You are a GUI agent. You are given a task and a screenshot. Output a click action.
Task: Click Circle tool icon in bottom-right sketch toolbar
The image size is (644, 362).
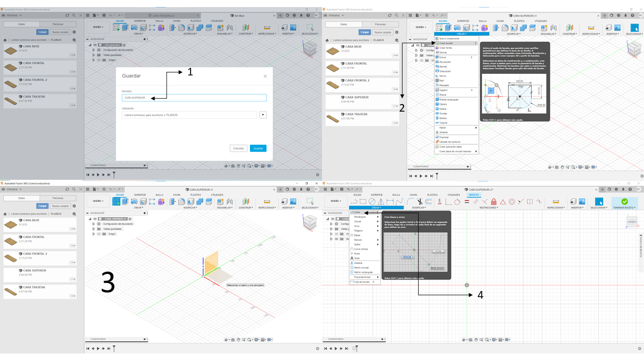(x=372, y=202)
